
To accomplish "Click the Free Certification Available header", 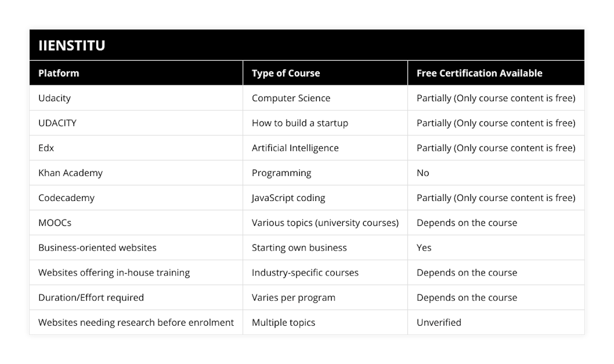I will pyautogui.click(x=479, y=73).
